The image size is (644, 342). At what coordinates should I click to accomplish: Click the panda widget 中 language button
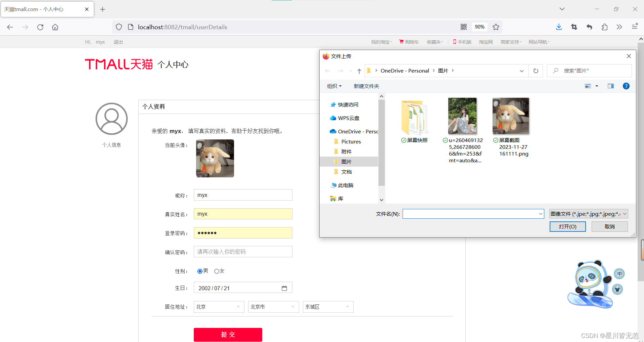coord(619,274)
